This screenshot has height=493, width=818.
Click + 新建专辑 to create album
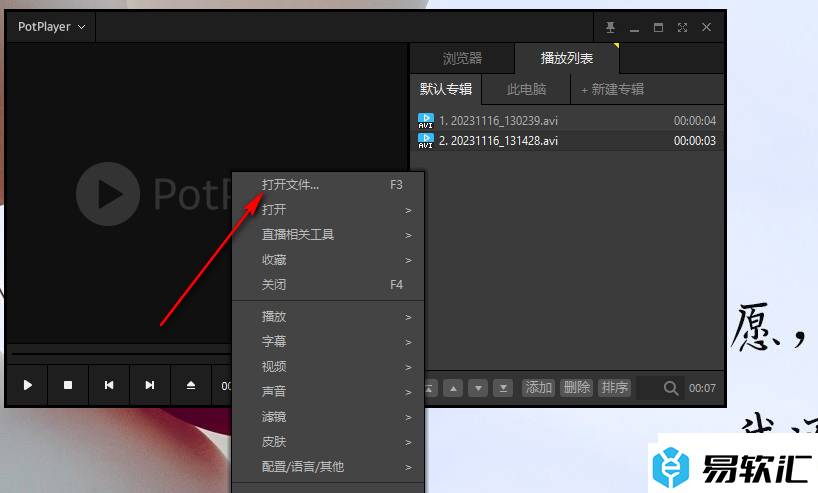(612, 89)
